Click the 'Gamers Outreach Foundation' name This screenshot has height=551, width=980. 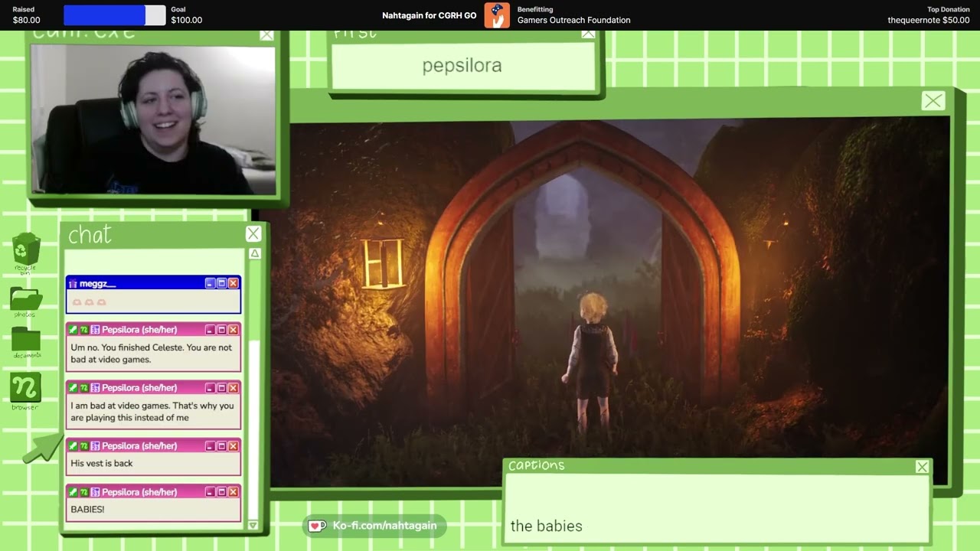pos(574,20)
